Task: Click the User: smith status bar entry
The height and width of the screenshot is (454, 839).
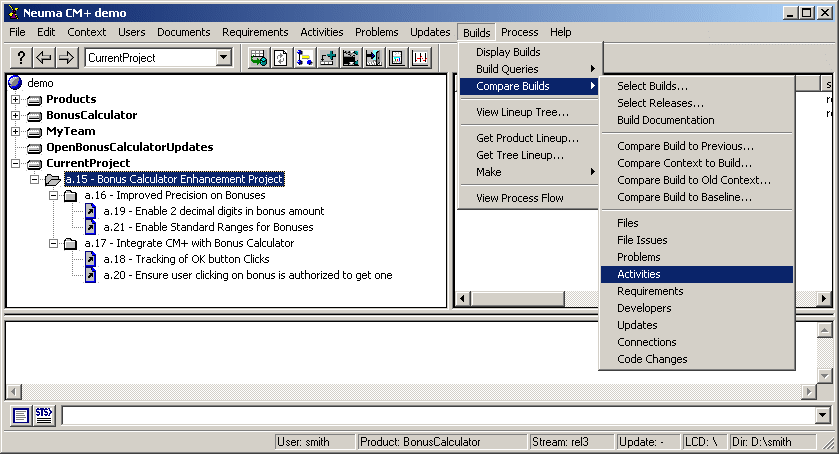Action: point(315,442)
